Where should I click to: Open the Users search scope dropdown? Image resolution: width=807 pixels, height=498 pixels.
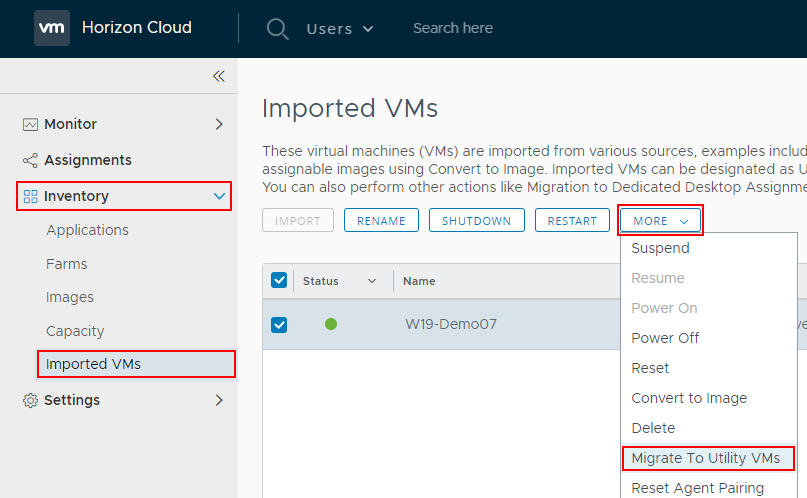(x=340, y=28)
